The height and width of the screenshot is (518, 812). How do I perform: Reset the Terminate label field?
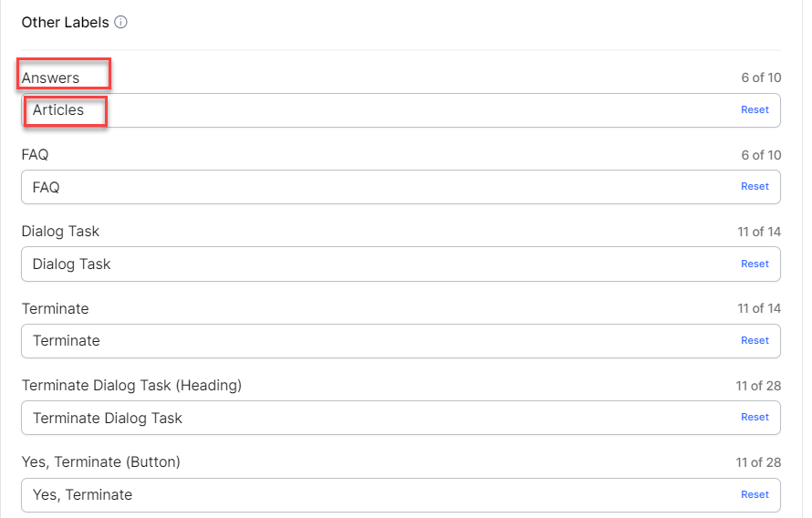[x=755, y=340]
